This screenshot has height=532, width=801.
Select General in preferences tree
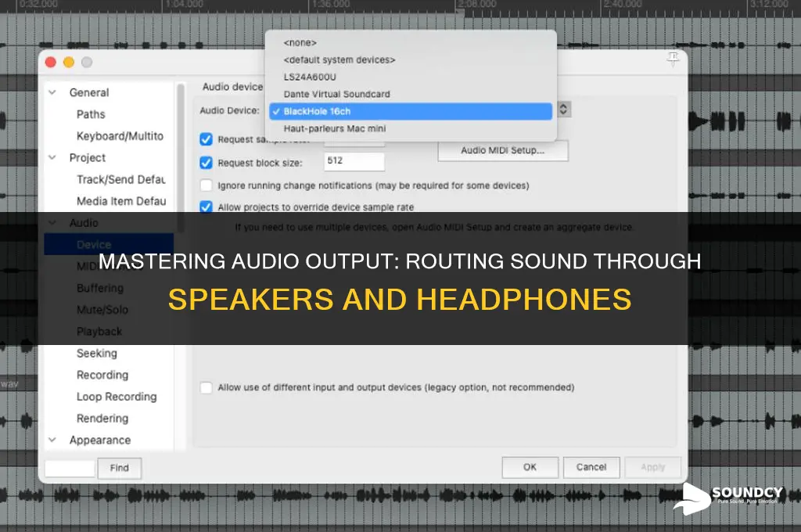pyautogui.click(x=89, y=92)
